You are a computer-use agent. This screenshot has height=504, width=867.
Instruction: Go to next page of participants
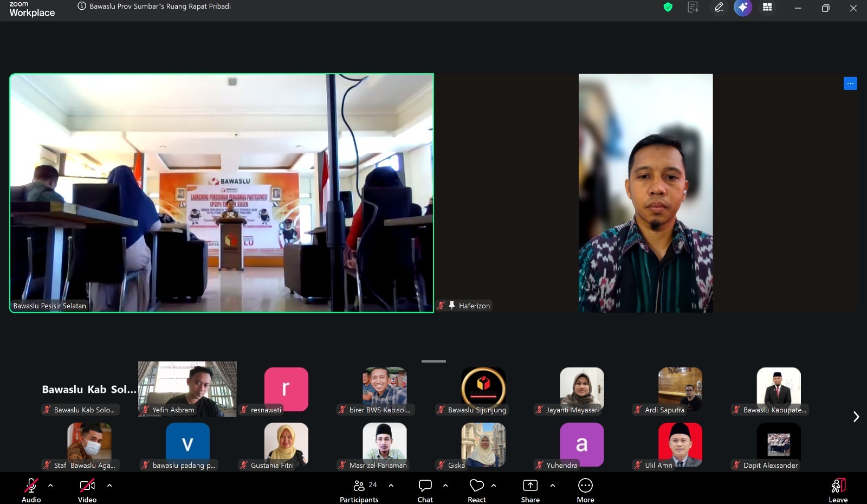click(856, 417)
